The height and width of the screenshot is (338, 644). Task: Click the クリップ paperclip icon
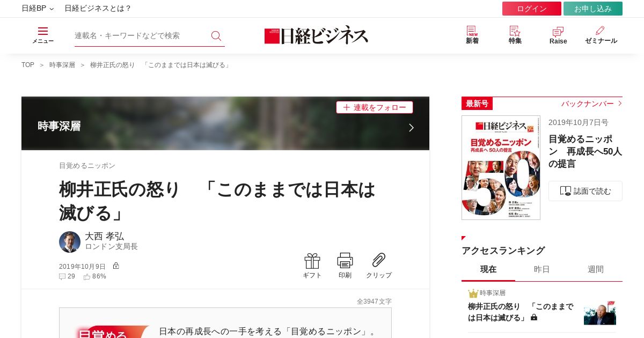click(x=379, y=260)
